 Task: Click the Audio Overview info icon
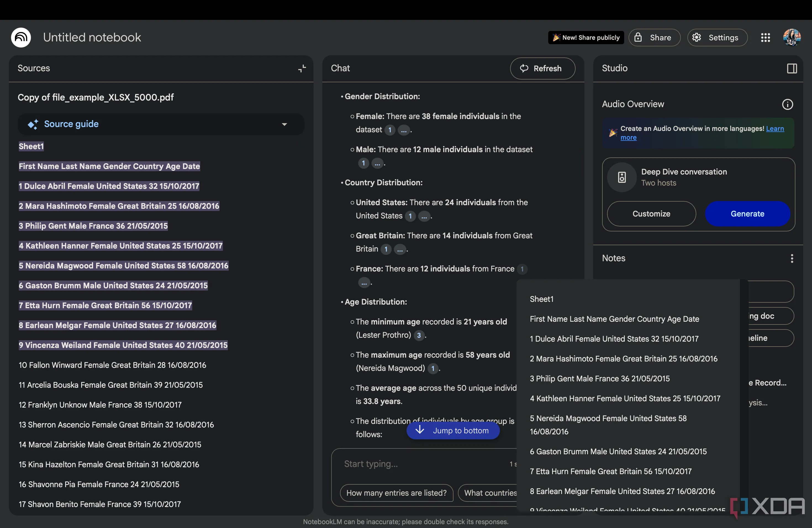pyautogui.click(x=787, y=104)
